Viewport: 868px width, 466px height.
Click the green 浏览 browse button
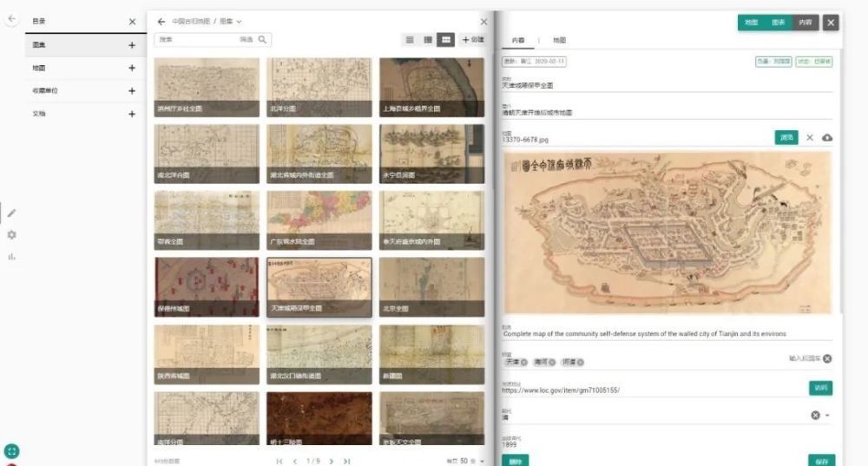[786, 138]
